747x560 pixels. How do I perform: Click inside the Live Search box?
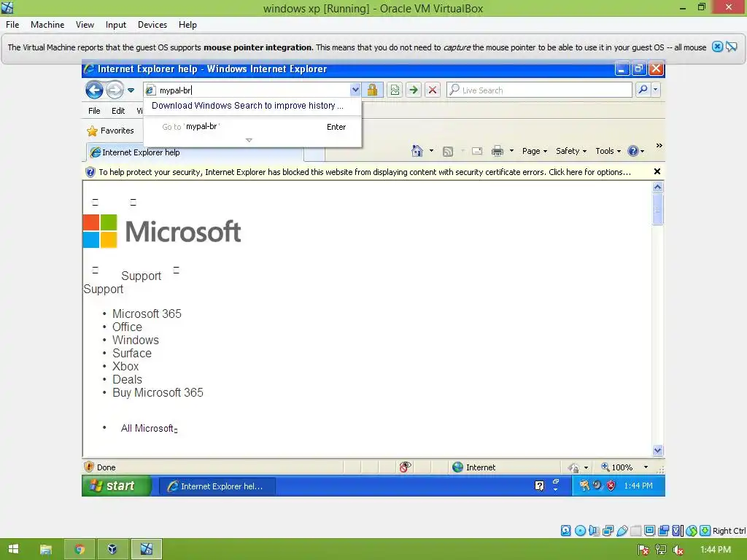[x=539, y=90]
